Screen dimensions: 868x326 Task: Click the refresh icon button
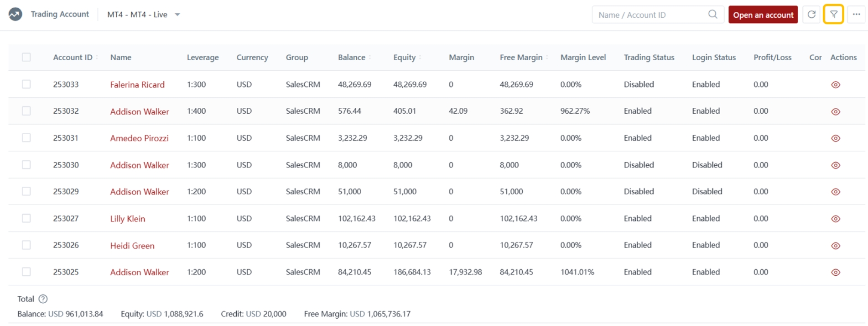click(x=811, y=15)
